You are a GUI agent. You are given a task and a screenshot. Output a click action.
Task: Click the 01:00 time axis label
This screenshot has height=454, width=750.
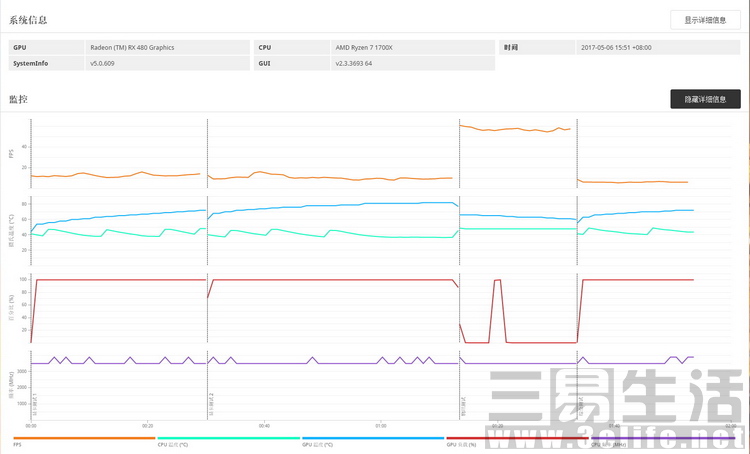(x=381, y=425)
